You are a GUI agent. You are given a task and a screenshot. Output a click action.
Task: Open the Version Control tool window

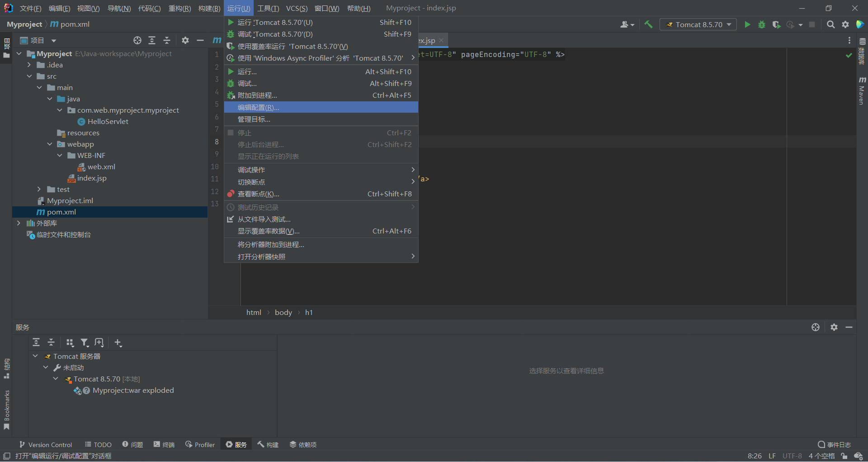45,444
